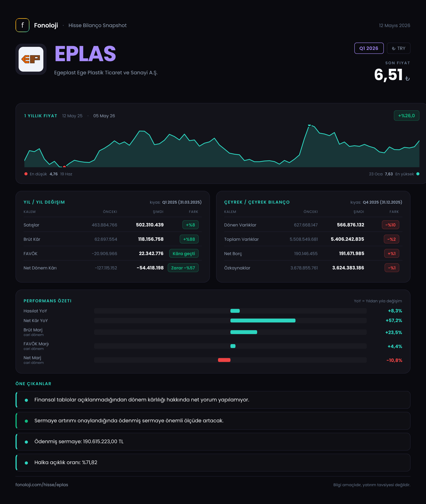Click the -10,8% Net Marj value
This screenshot has width=426, height=504.
tap(394, 360)
